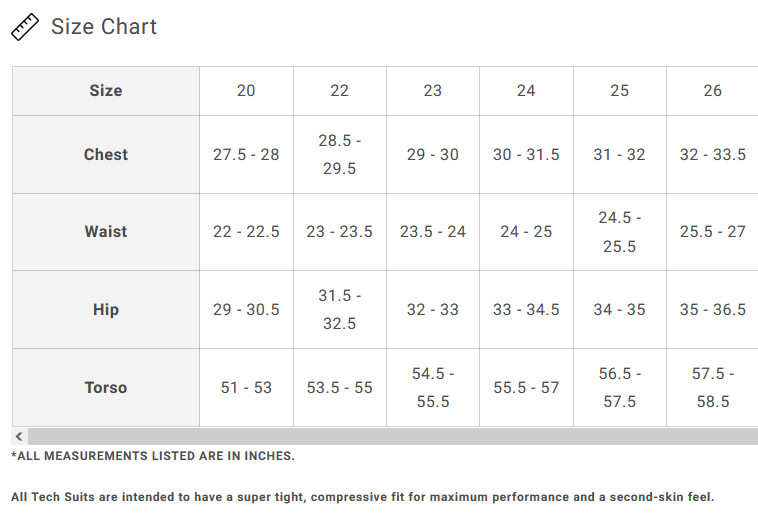Click the ruler icon beside Size Chart
Screen dimensions: 758x529
tap(25, 27)
